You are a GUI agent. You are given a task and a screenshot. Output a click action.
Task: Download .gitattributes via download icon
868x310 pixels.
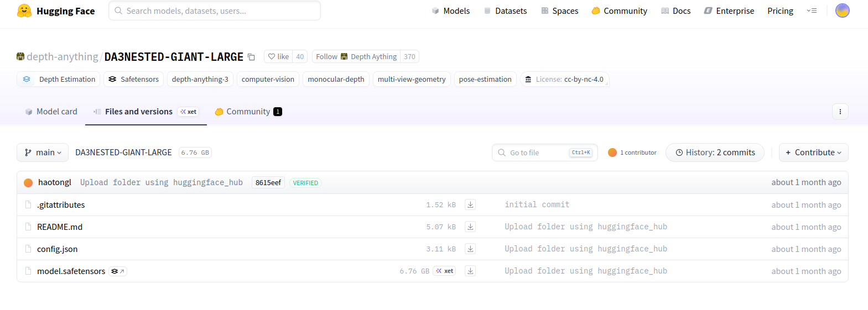(470, 204)
